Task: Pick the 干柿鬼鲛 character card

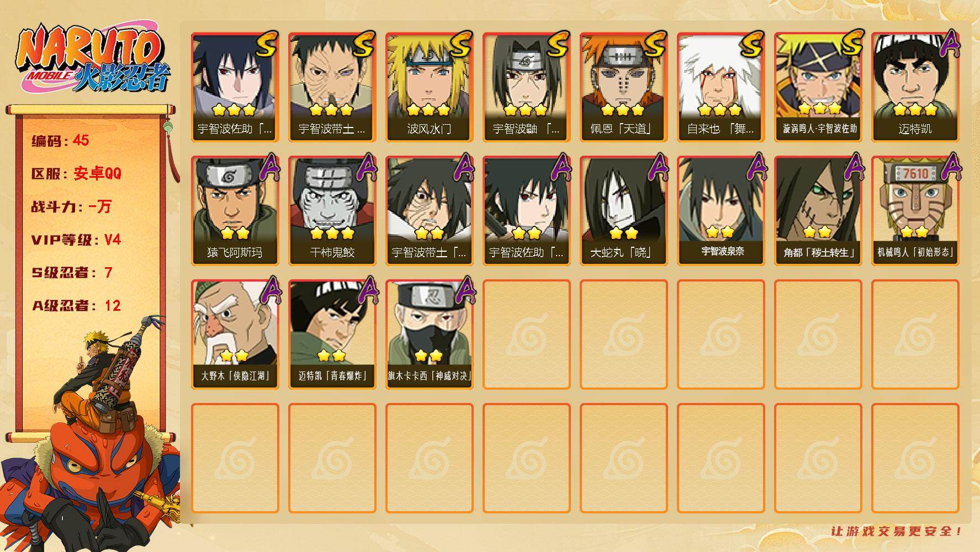Action: point(332,211)
